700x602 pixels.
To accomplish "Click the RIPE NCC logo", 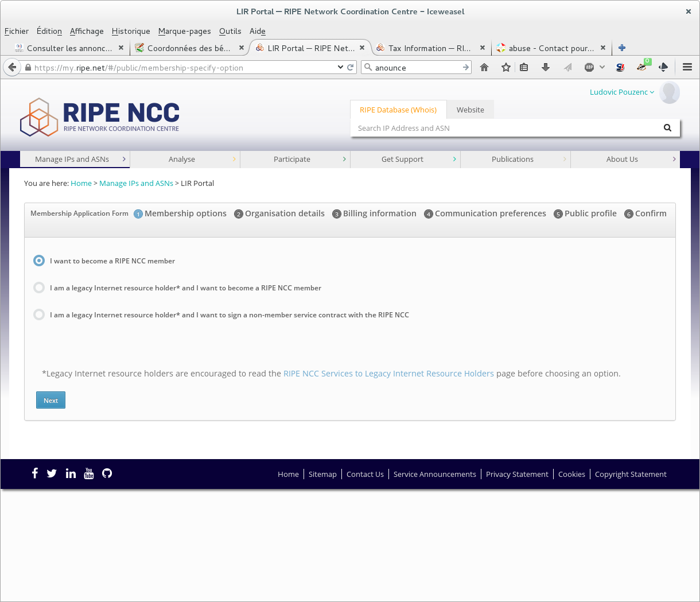I will pyautogui.click(x=100, y=117).
